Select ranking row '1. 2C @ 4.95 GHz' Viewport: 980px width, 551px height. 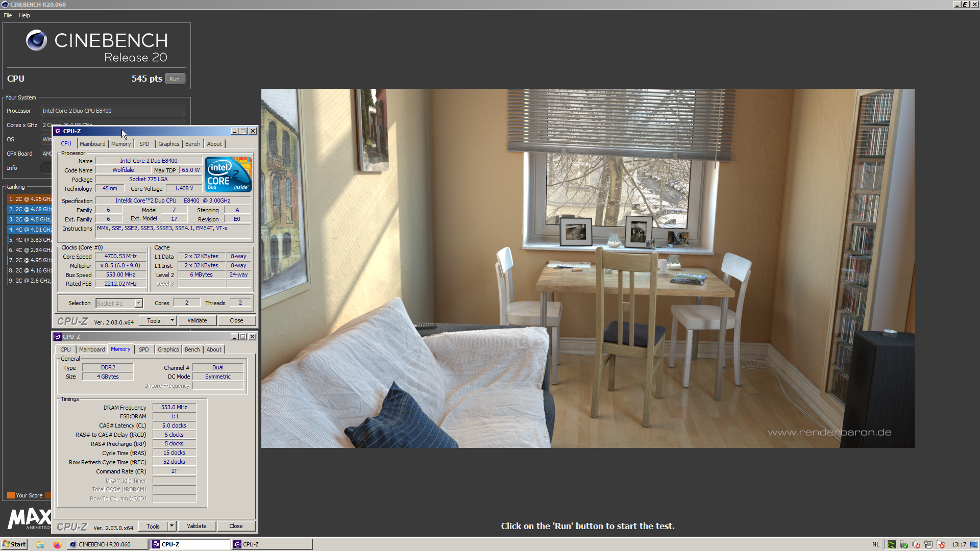pos(29,199)
